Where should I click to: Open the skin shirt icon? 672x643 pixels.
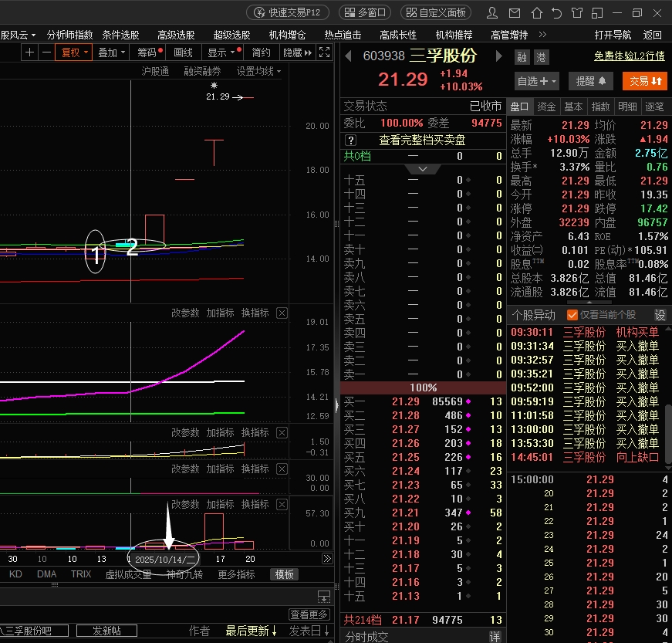pos(577,13)
